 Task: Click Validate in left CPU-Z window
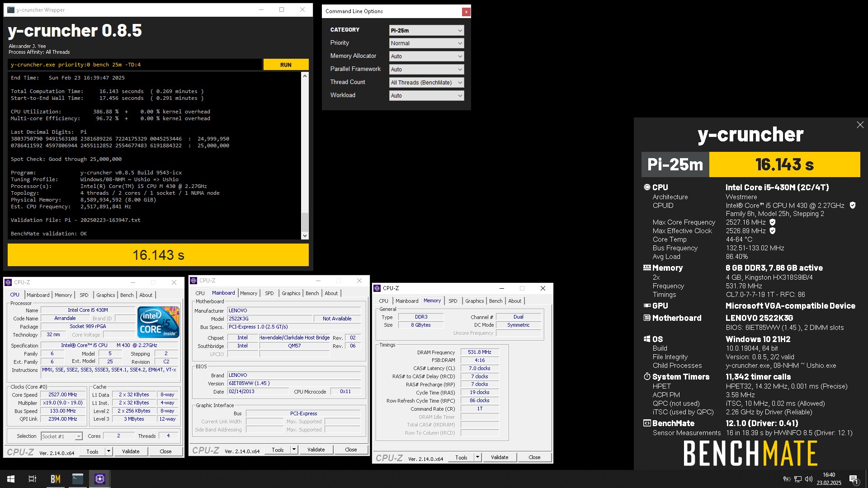click(x=131, y=451)
